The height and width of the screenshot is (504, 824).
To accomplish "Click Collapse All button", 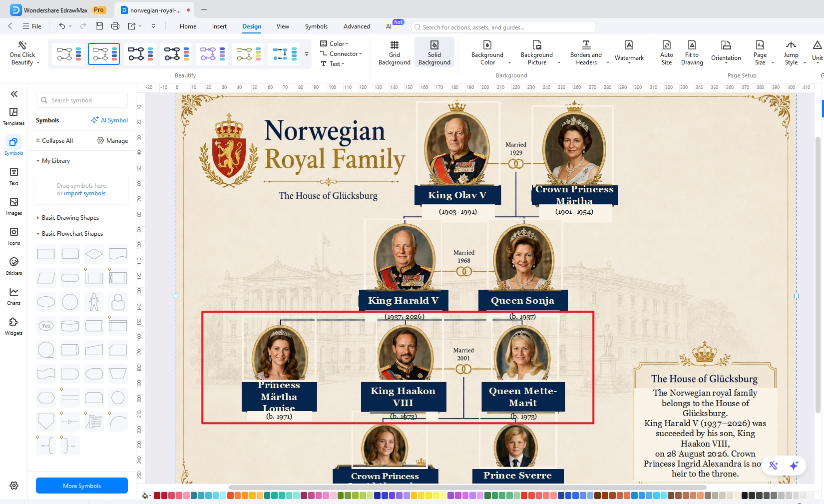I will tap(54, 141).
